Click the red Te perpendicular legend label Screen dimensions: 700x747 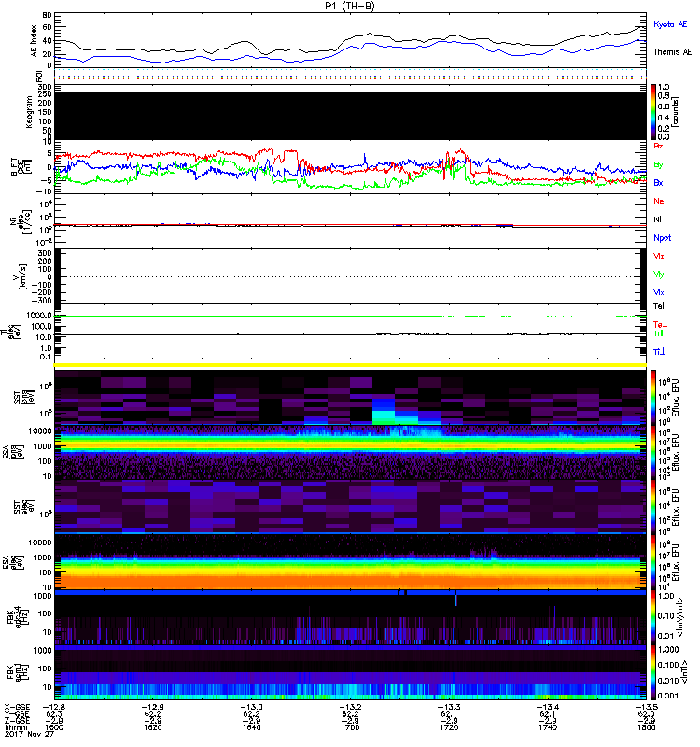coord(660,324)
